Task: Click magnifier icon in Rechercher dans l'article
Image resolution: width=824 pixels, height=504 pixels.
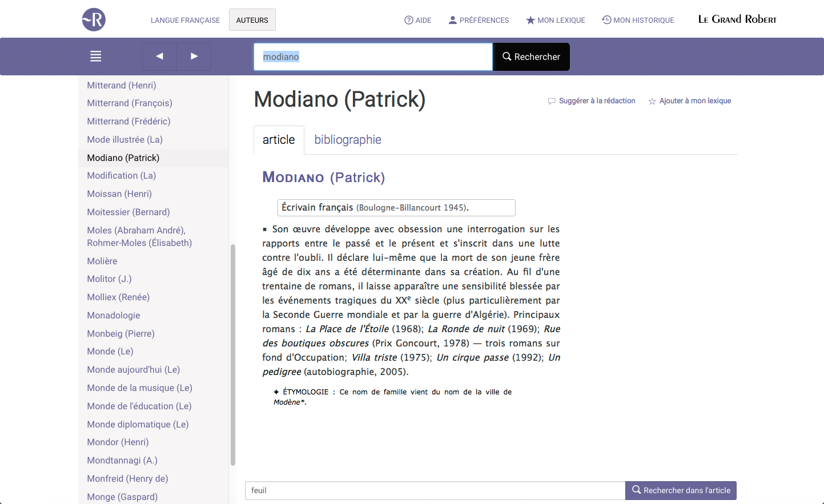Action: (636, 490)
